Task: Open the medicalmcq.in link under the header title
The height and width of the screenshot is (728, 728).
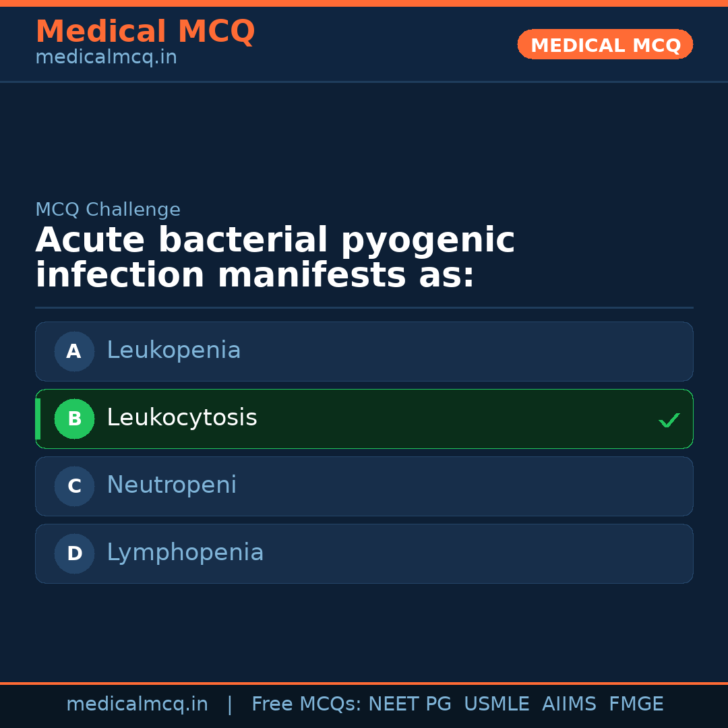Action: (106, 58)
